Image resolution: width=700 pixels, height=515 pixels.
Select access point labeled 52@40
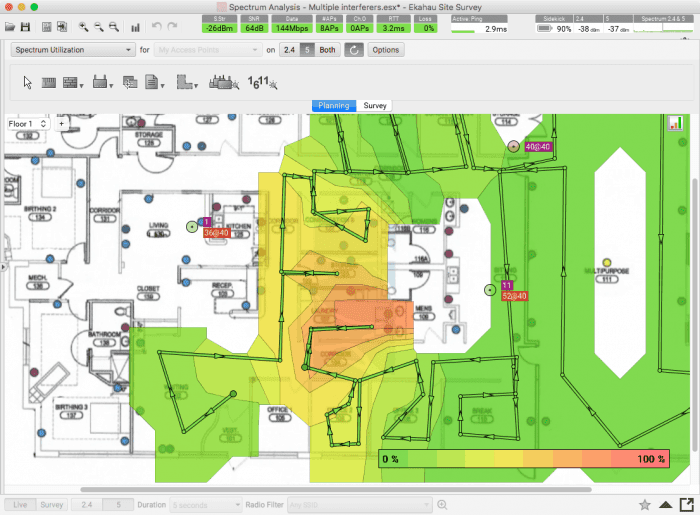490,290
